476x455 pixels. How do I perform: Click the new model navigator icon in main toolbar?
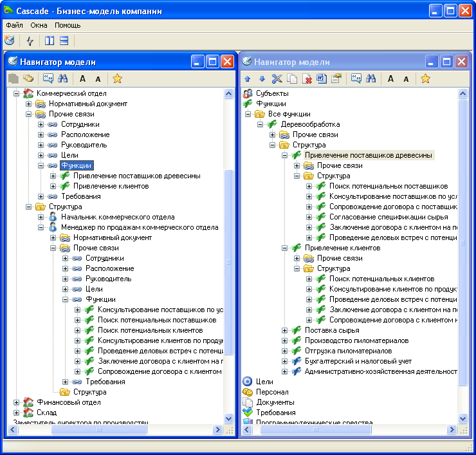[x=10, y=41]
